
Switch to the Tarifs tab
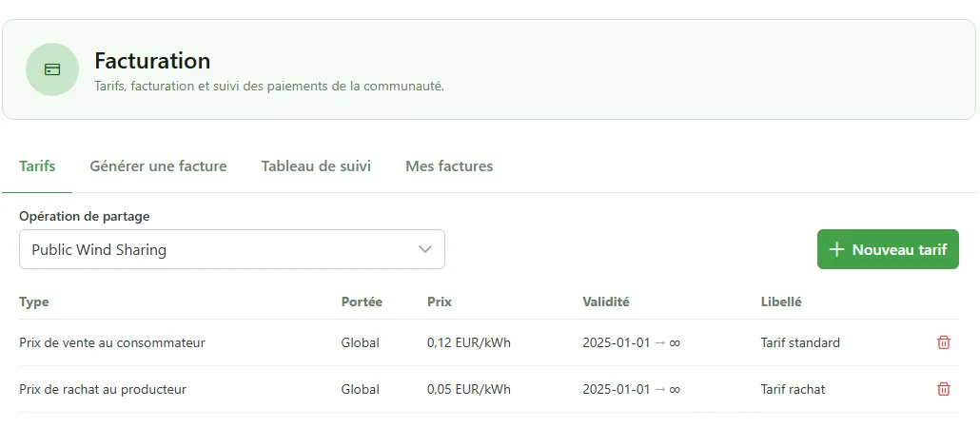click(37, 166)
